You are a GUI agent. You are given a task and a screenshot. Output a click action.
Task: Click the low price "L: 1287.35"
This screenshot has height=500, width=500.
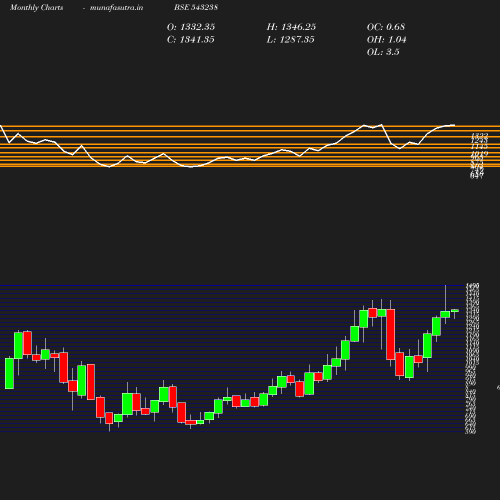coord(291,40)
